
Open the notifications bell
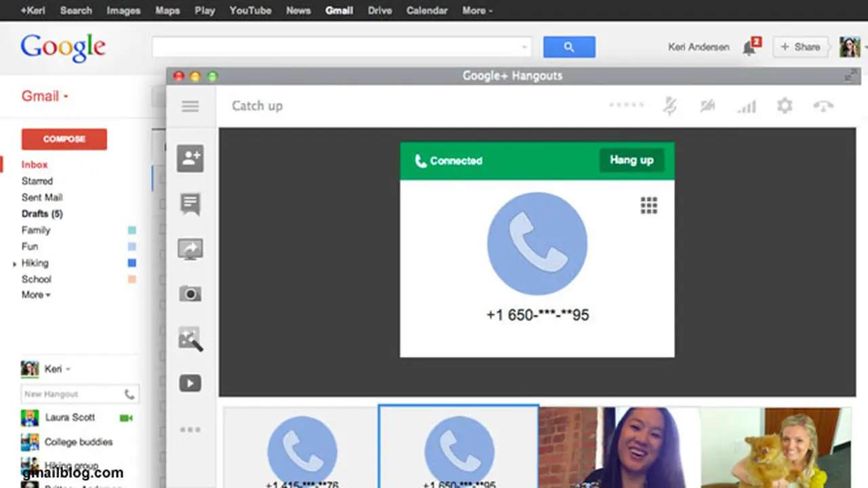pos(750,47)
